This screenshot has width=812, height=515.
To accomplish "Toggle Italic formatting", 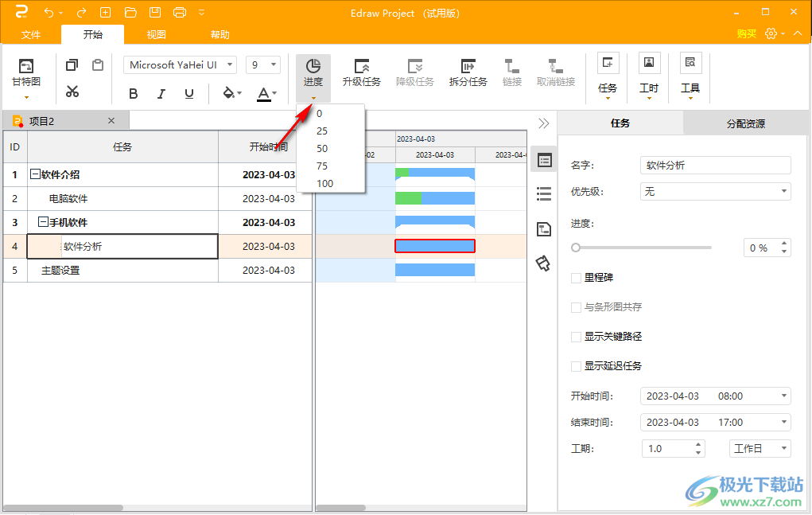I will 161,94.
